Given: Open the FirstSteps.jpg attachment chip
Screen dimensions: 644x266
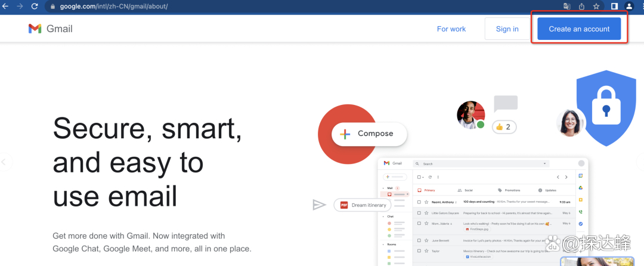Looking at the screenshot, I should tap(477, 229).
